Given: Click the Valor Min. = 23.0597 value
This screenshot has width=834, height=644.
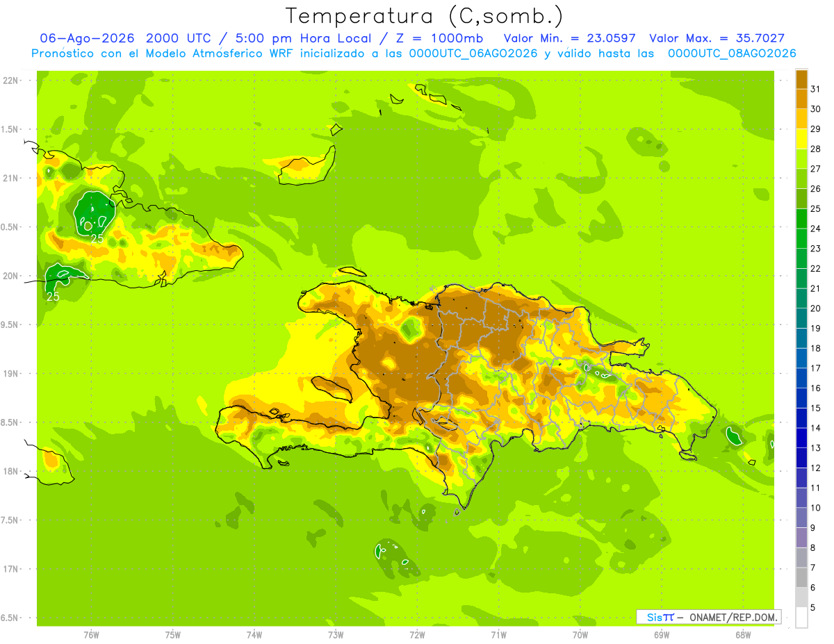Looking at the screenshot, I should pos(570,38).
